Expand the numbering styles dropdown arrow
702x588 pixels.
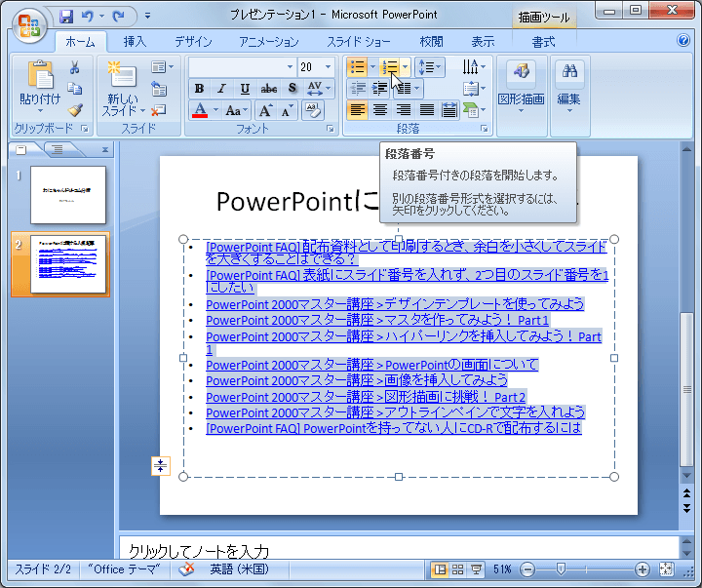coord(405,67)
